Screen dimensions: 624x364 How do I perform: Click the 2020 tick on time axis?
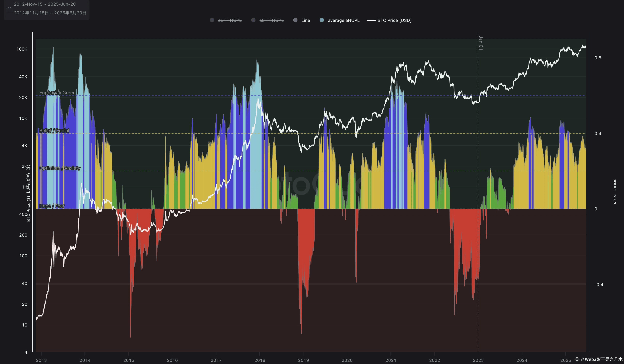click(347, 360)
